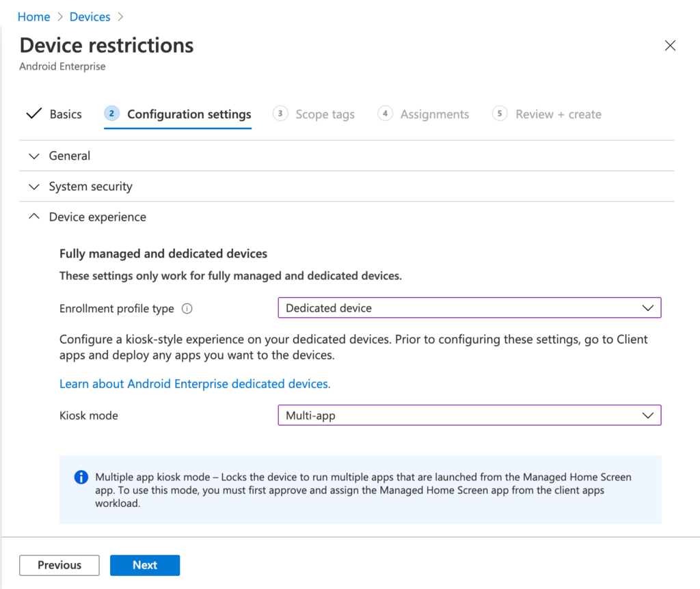
Task: Click the blue info icon in the kiosk mode banner
Action: (80, 477)
